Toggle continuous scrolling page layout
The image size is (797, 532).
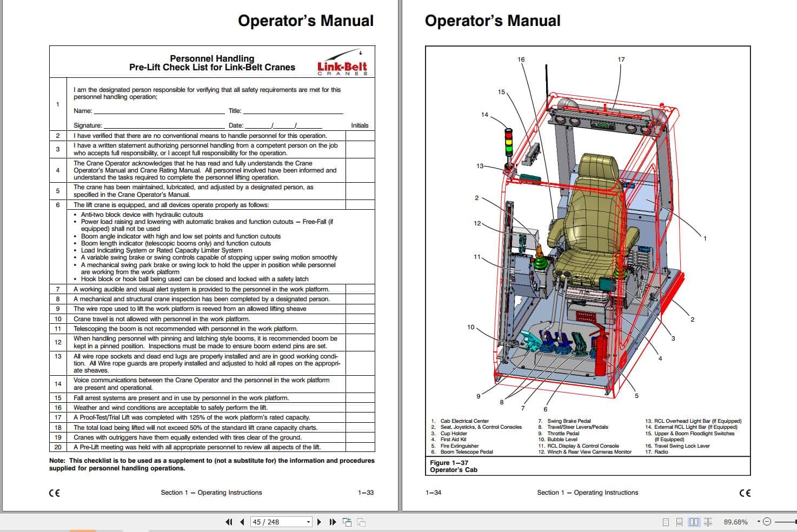[680, 522]
